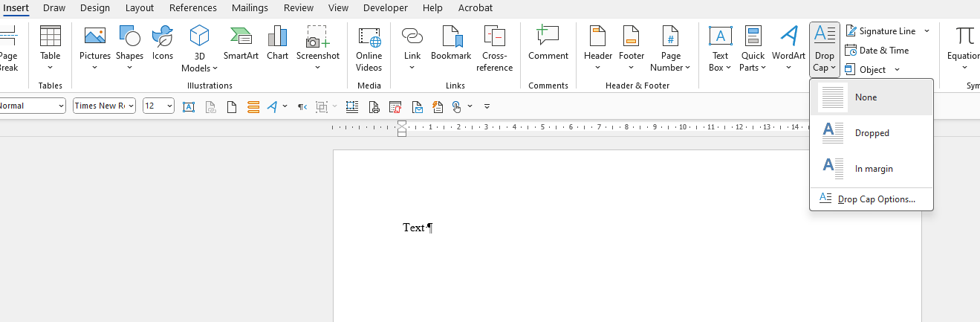Open Customize Quick Access Toolbar arrow
The width and height of the screenshot is (980, 322).
(487, 106)
